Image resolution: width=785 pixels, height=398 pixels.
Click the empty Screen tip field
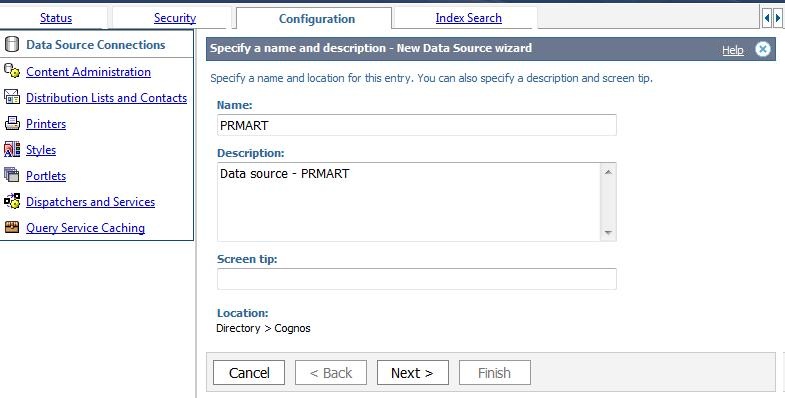point(417,279)
